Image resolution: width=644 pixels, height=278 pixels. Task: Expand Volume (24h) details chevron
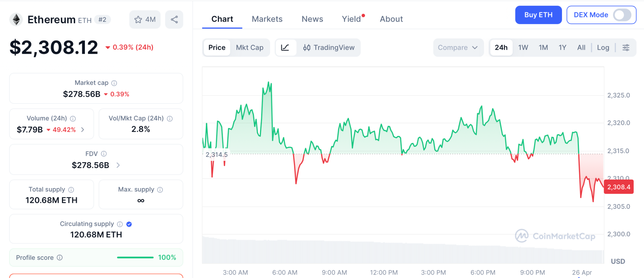[x=83, y=130]
